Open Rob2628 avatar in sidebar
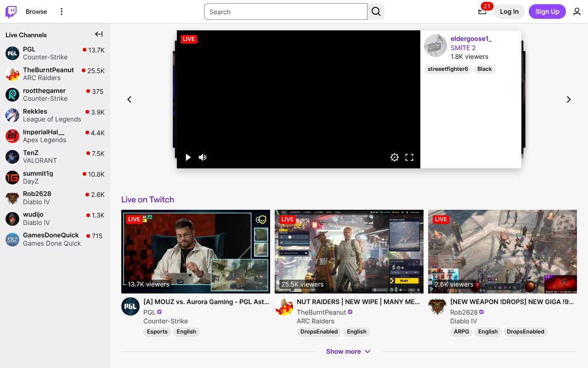The width and height of the screenshot is (588, 368). (x=12, y=198)
